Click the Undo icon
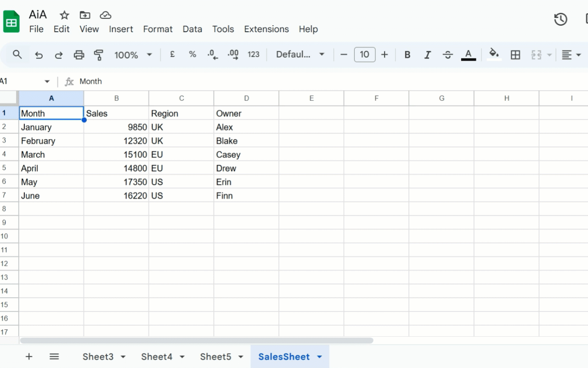The image size is (588, 368). [x=39, y=54]
